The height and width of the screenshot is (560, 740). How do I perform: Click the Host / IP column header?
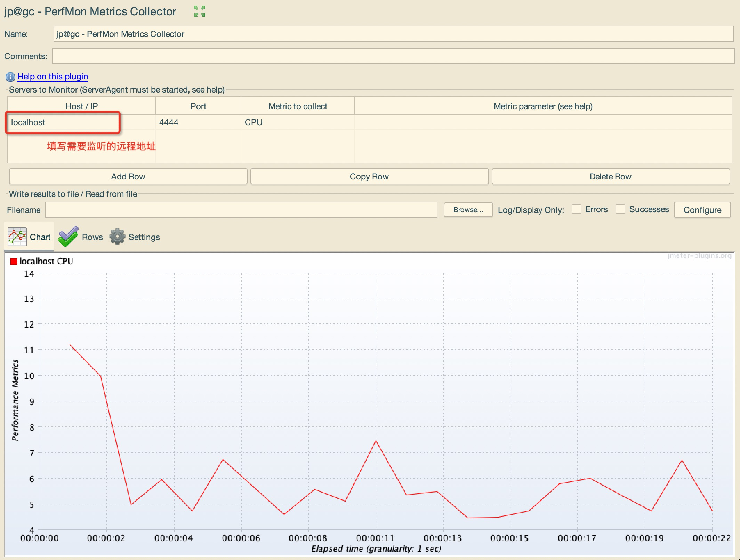pos(81,106)
